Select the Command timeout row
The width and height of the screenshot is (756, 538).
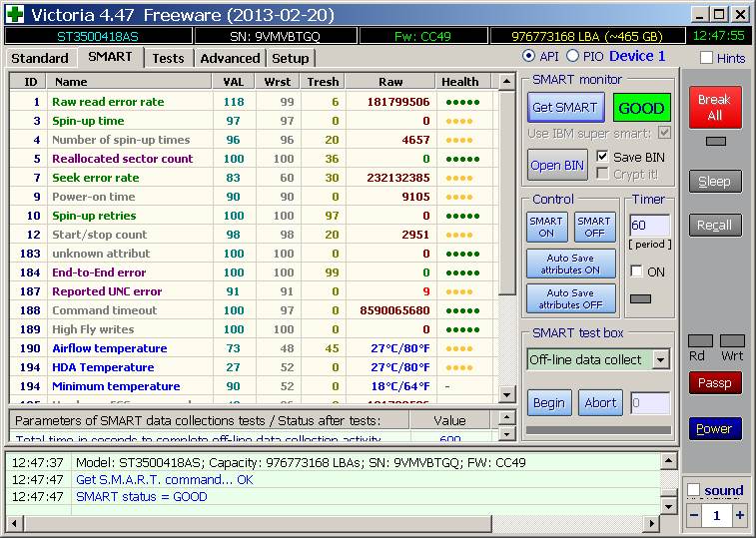pos(253,310)
